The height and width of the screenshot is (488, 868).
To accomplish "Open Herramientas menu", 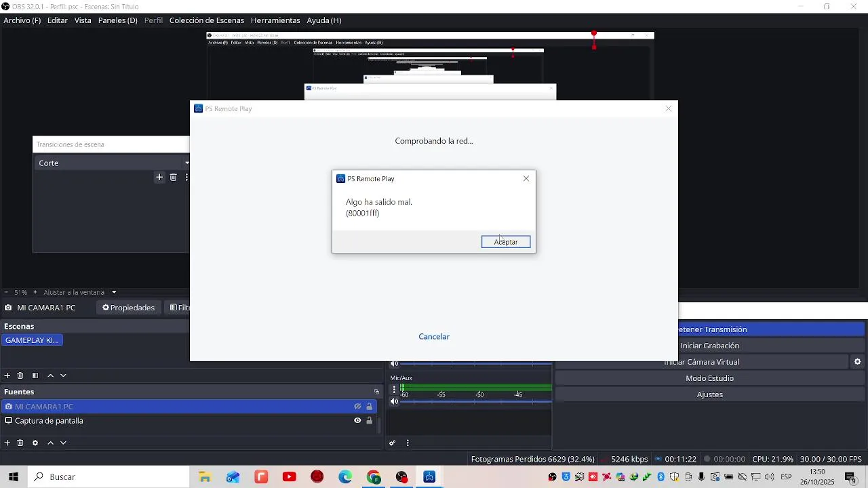I will (x=275, y=20).
